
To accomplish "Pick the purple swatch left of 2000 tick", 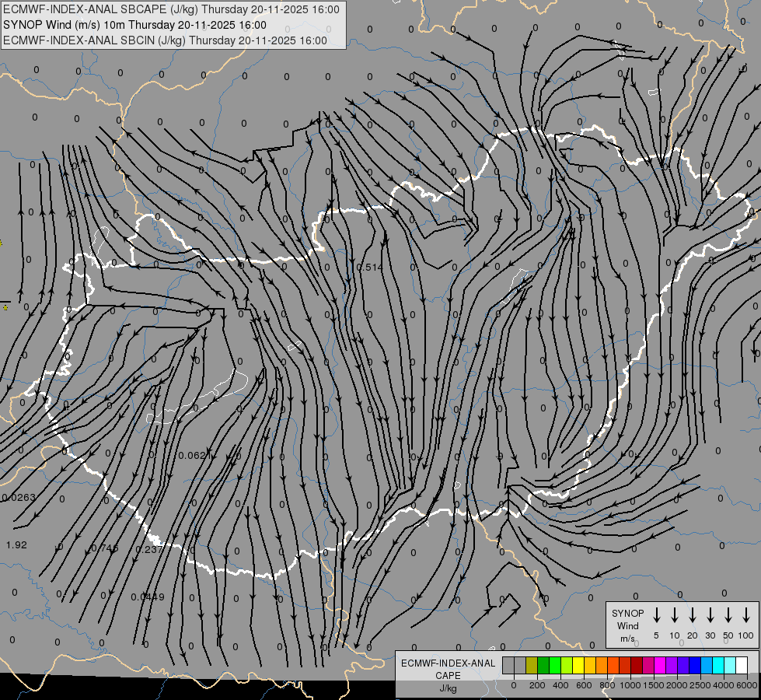I will tap(671, 665).
